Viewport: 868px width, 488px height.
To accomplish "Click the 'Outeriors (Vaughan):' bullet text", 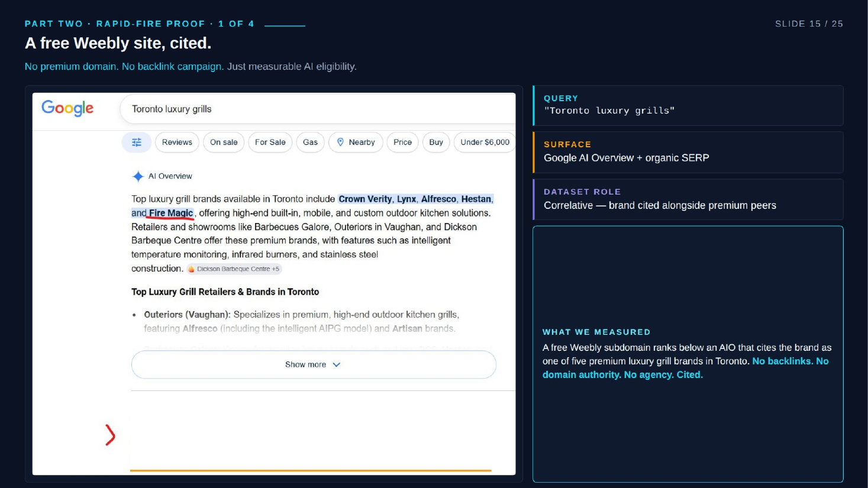I will click(188, 315).
